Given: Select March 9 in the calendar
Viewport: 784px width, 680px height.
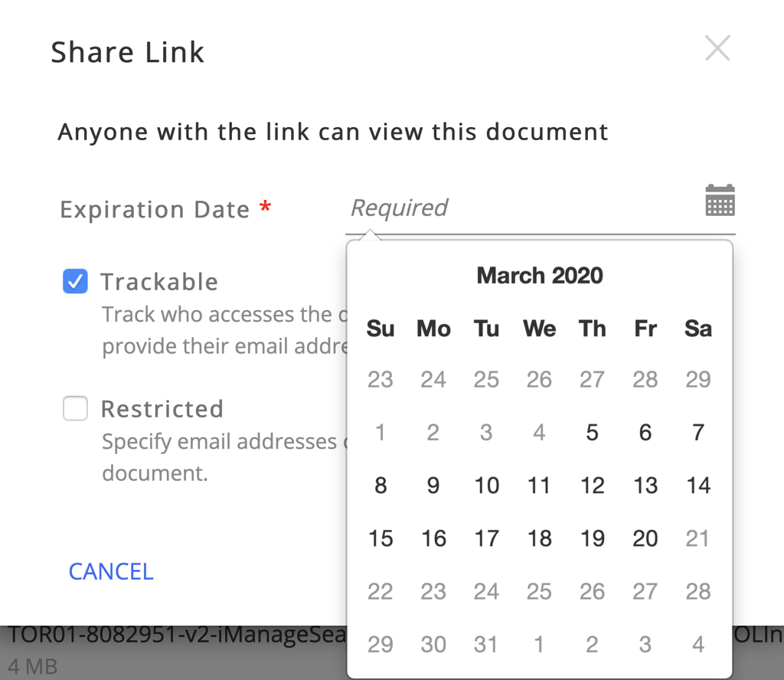Looking at the screenshot, I should [x=433, y=485].
